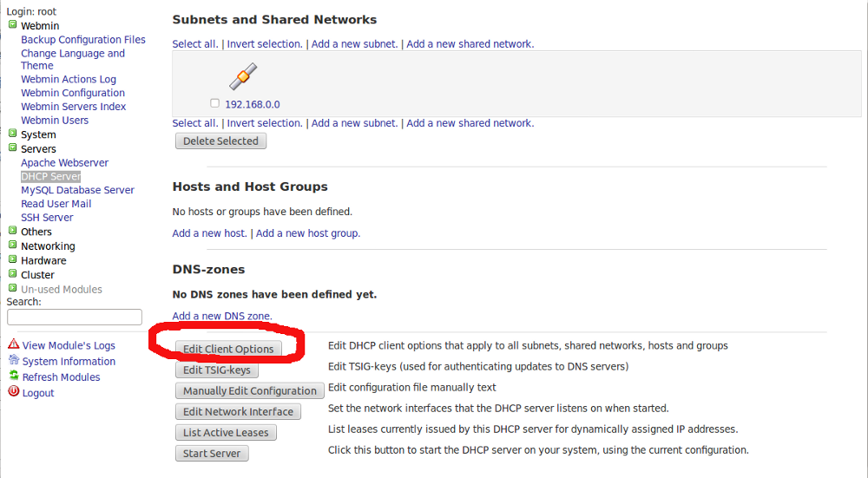Click Add a new host group link
The height and width of the screenshot is (478, 868).
[x=307, y=233]
